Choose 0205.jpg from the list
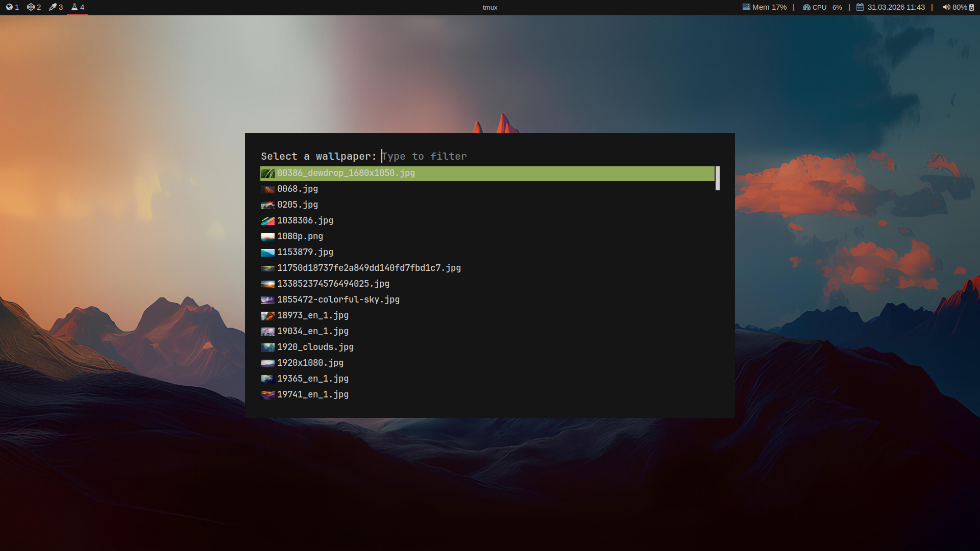Image resolution: width=980 pixels, height=551 pixels. coord(297,205)
